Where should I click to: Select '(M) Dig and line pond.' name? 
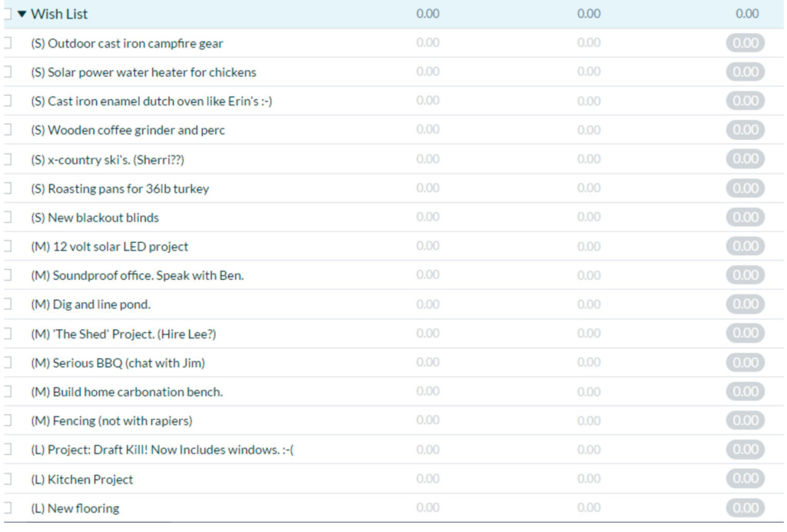pos(91,304)
